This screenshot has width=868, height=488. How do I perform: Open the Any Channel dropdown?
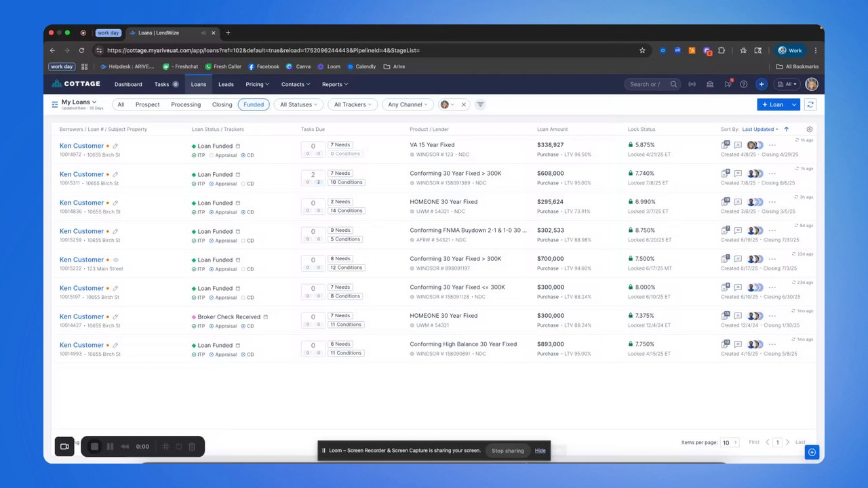point(408,104)
